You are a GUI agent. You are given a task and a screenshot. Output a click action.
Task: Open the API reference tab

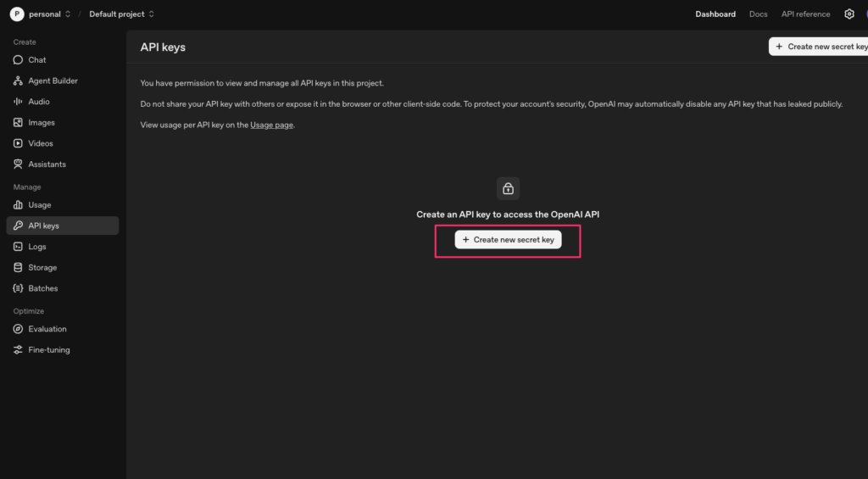click(x=805, y=14)
